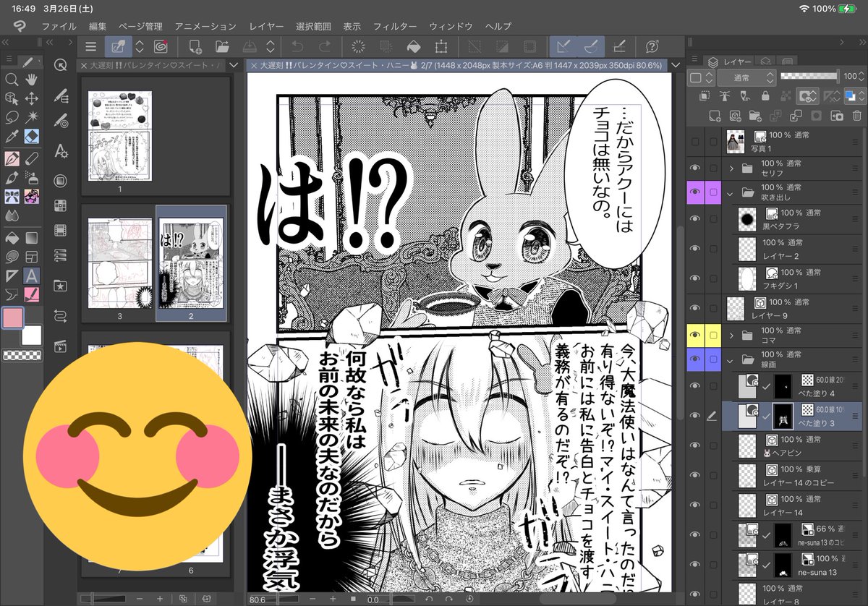Toggle Lock layer padlock icon
Screen dimensions: 868x606
pos(765,95)
